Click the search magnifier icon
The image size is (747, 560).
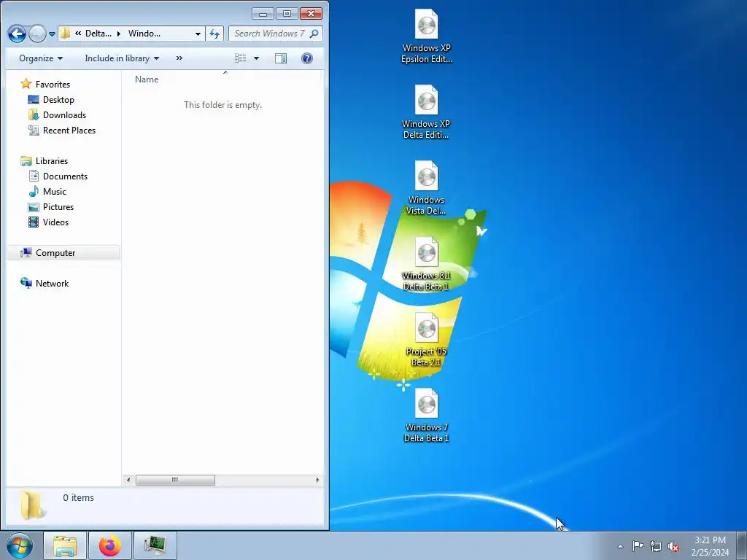[x=314, y=34]
